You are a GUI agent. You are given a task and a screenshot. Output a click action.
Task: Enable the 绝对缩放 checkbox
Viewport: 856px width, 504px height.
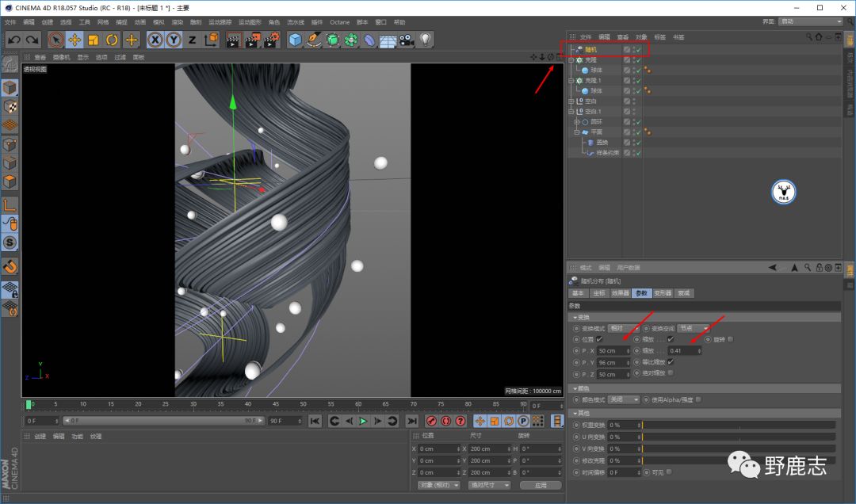point(671,373)
